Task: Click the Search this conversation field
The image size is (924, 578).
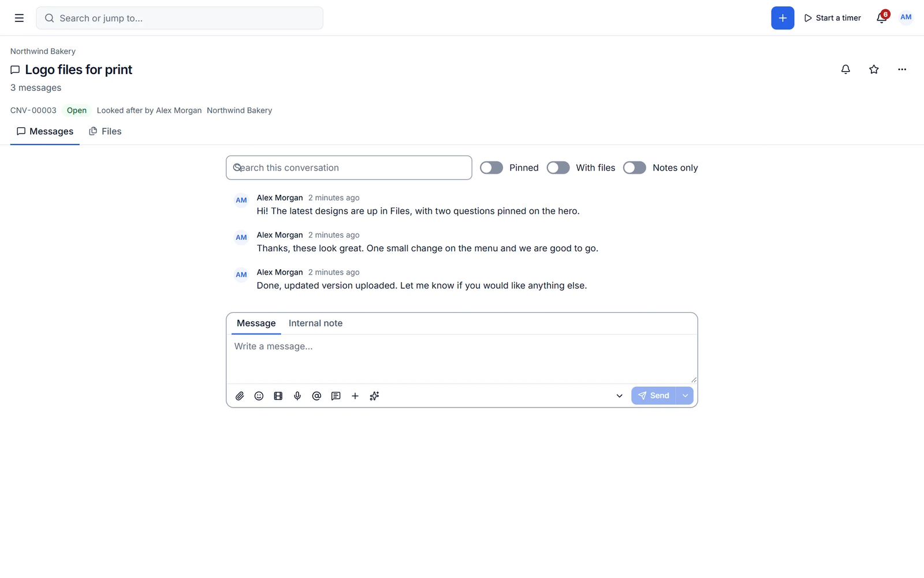Action: point(349,168)
